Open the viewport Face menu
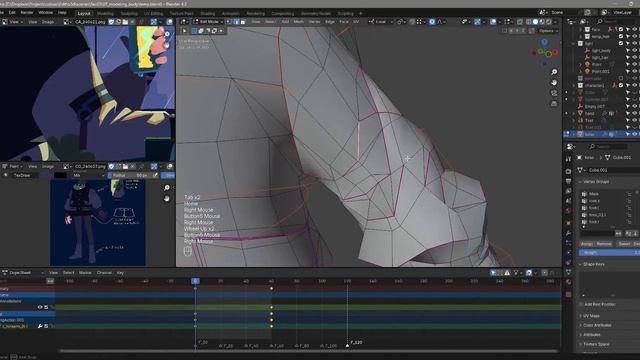The height and width of the screenshot is (360, 640). [x=344, y=22]
